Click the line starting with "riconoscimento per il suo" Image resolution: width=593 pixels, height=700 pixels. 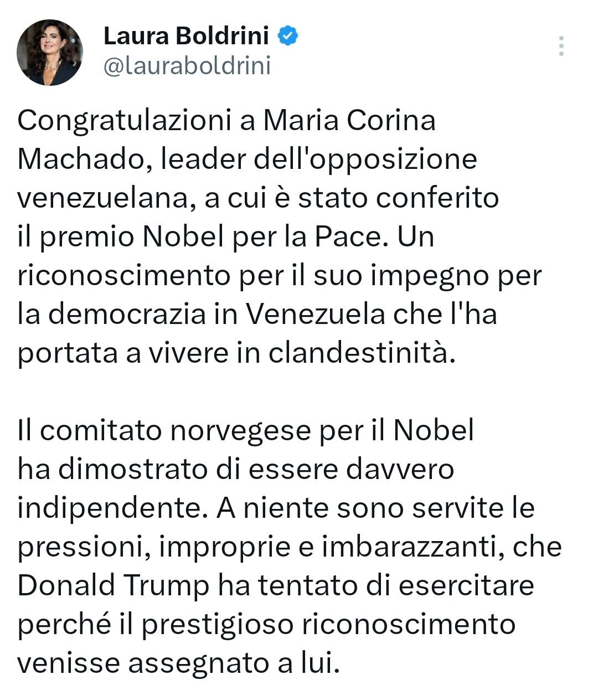[279, 276]
